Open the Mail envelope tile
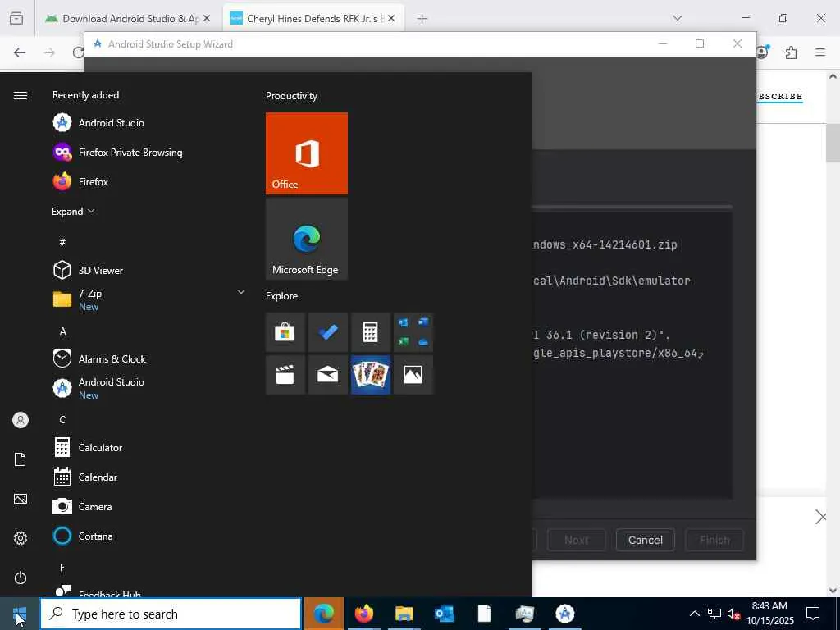 tap(328, 374)
